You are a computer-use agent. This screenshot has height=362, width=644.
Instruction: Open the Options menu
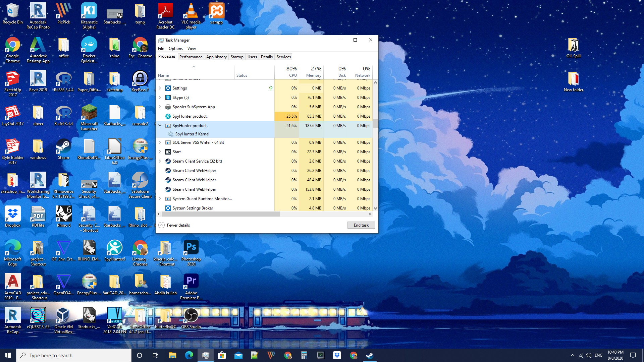pos(176,49)
